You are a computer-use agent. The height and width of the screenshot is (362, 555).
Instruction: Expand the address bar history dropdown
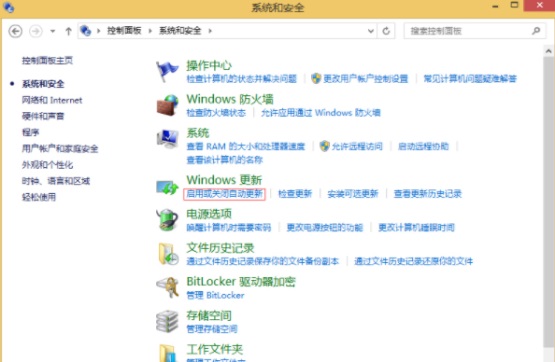click(371, 31)
